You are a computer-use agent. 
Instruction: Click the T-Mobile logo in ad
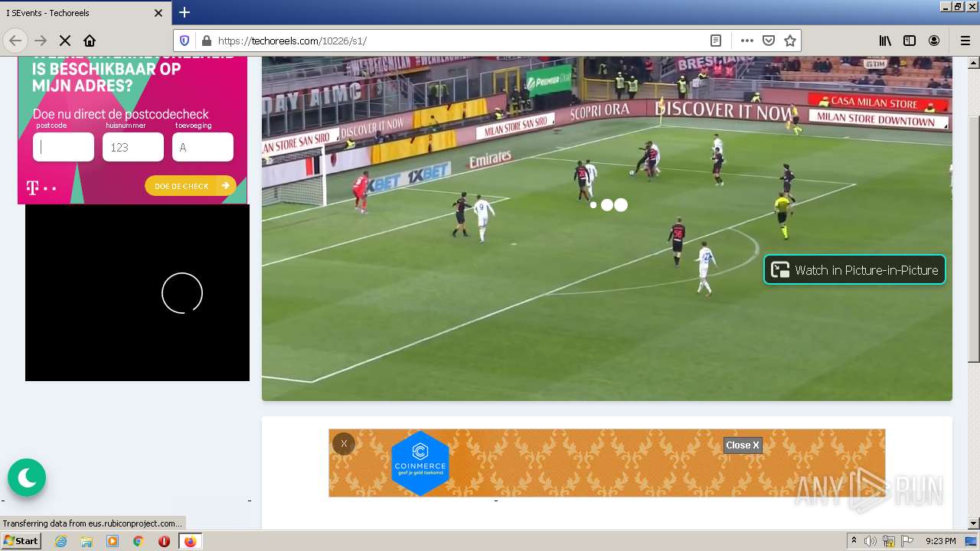pos(41,187)
